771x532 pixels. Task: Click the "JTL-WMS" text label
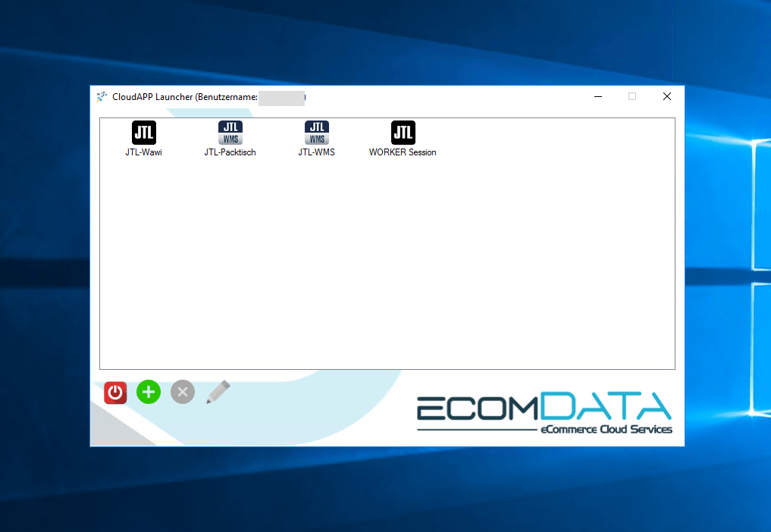point(316,152)
